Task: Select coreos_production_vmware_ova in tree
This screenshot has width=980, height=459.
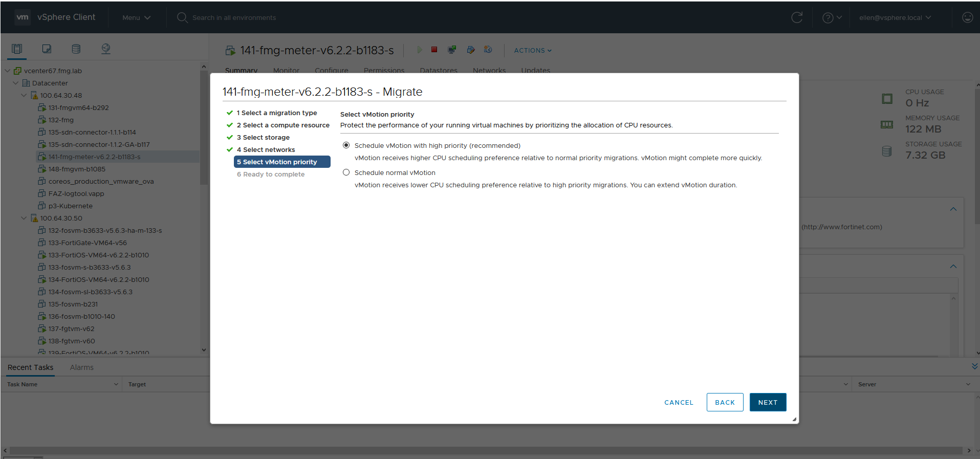Action: [101, 181]
